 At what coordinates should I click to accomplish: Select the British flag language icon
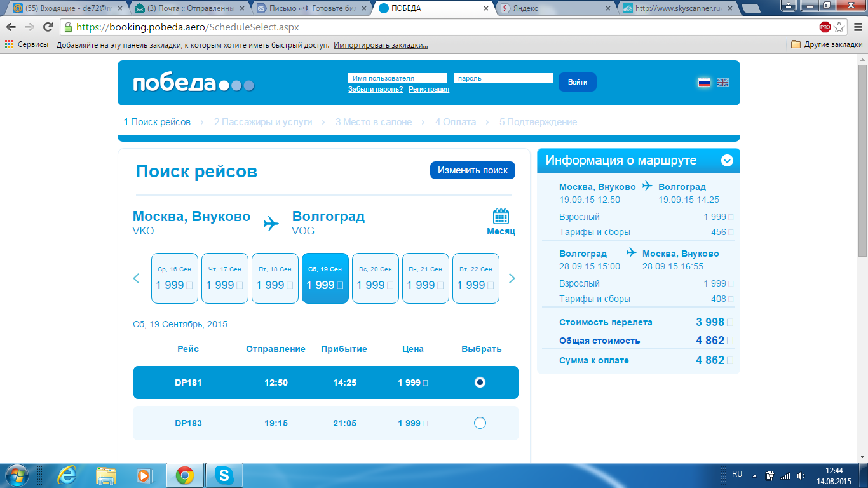click(x=723, y=83)
